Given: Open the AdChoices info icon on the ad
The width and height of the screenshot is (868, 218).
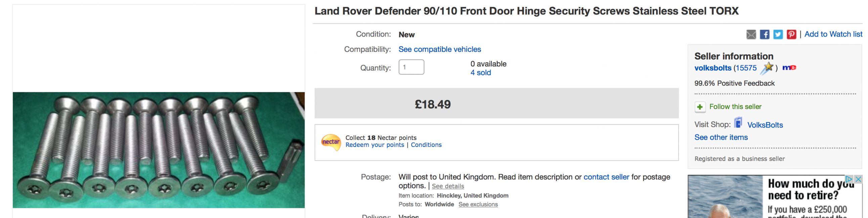Looking at the screenshot, I should 849,179.
